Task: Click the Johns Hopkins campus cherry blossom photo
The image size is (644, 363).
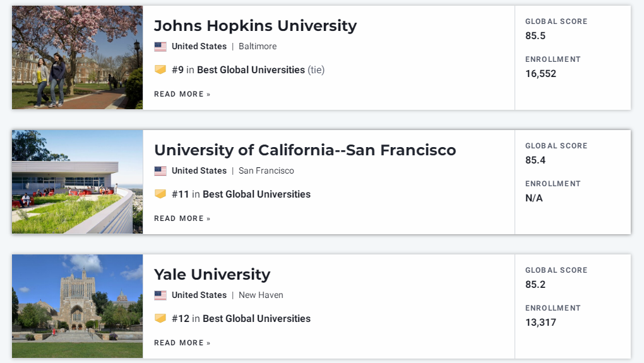Action: point(77,57)
